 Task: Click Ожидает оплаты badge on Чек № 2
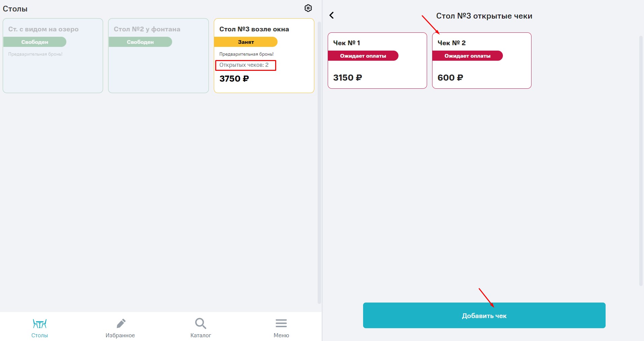(468, 56)
